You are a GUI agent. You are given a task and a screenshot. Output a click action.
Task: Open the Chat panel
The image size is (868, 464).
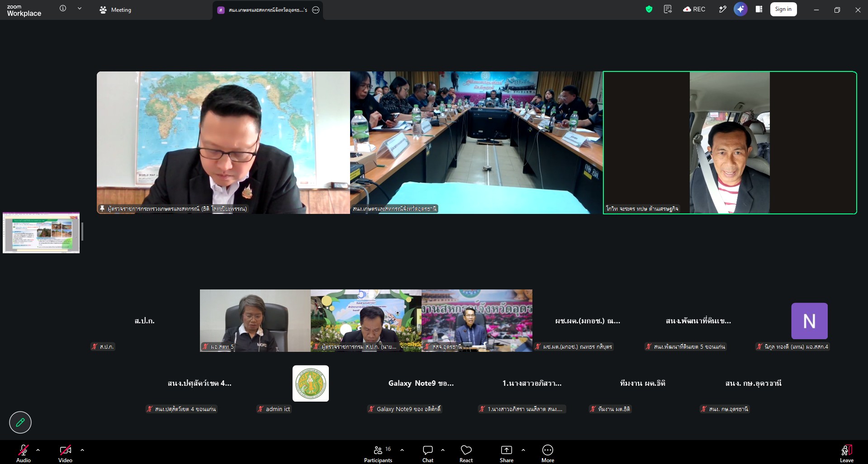point(428,453)
